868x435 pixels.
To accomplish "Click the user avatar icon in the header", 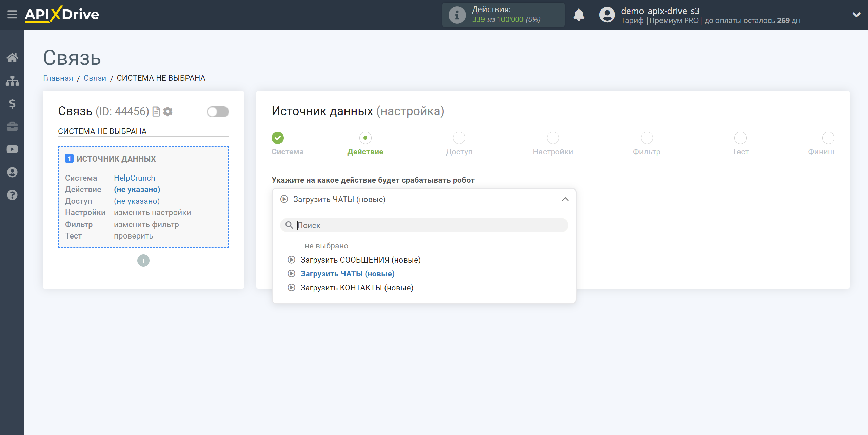I will click(x=607, y=15).
